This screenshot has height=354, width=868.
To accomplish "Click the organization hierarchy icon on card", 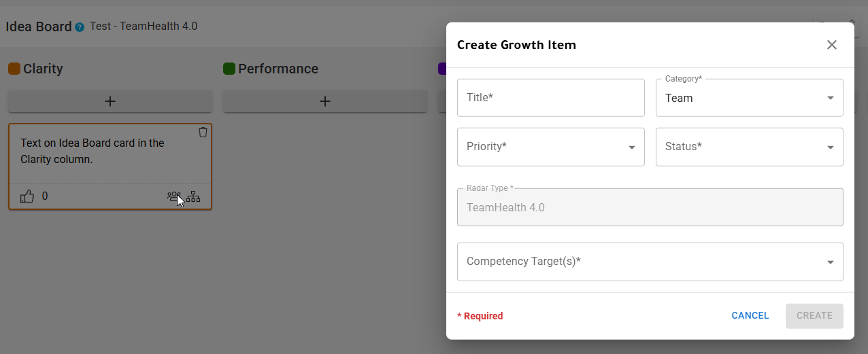I will (193, 196).
